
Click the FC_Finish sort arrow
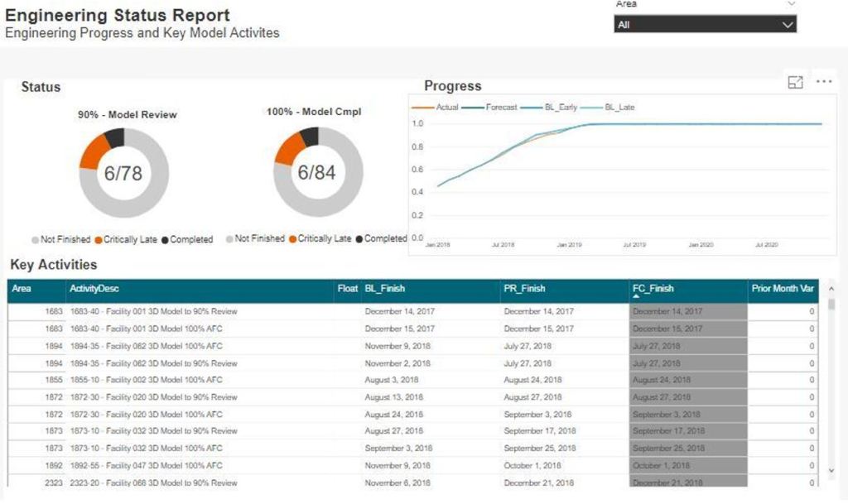(x=634, y=294)
